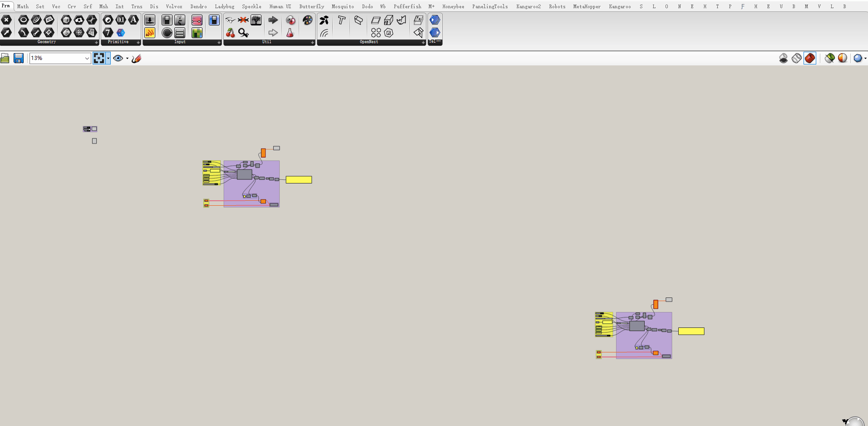868x426 pixels.
Task: Choose the Gradient input component icon
Action: coord(197,20)
